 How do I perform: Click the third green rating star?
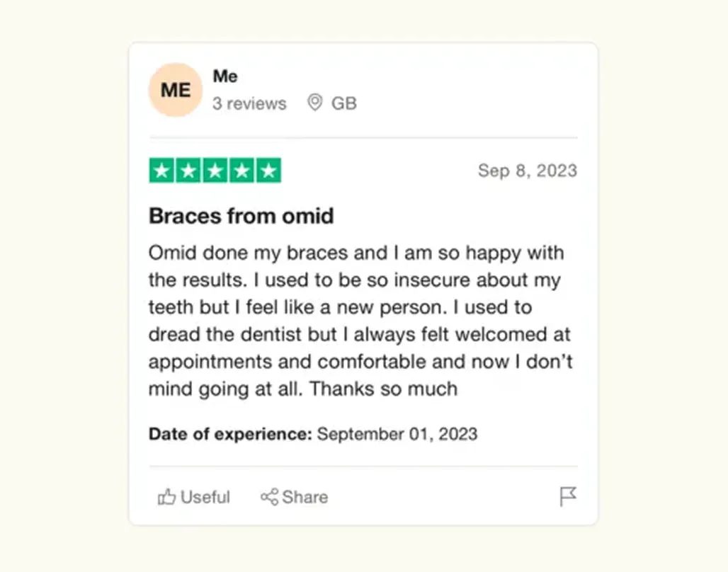(x=215, y=171)
